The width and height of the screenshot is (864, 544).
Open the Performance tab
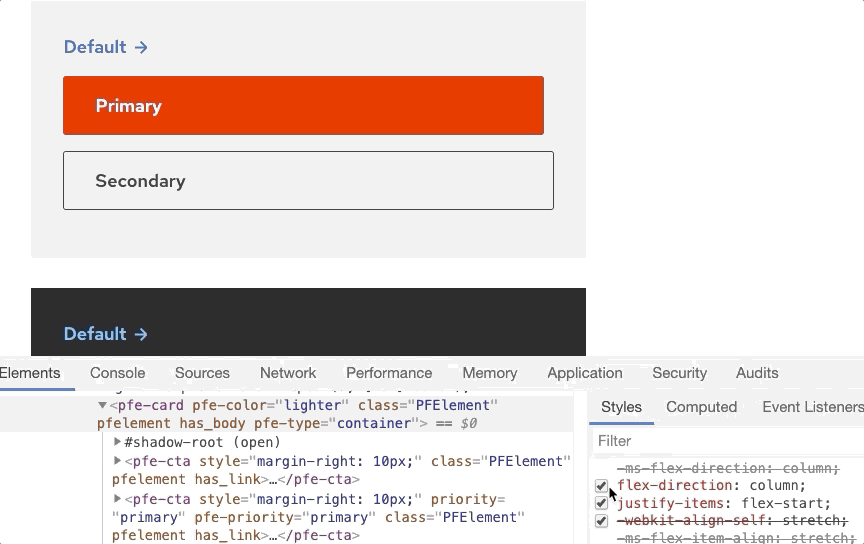click(x=389, y=373)
